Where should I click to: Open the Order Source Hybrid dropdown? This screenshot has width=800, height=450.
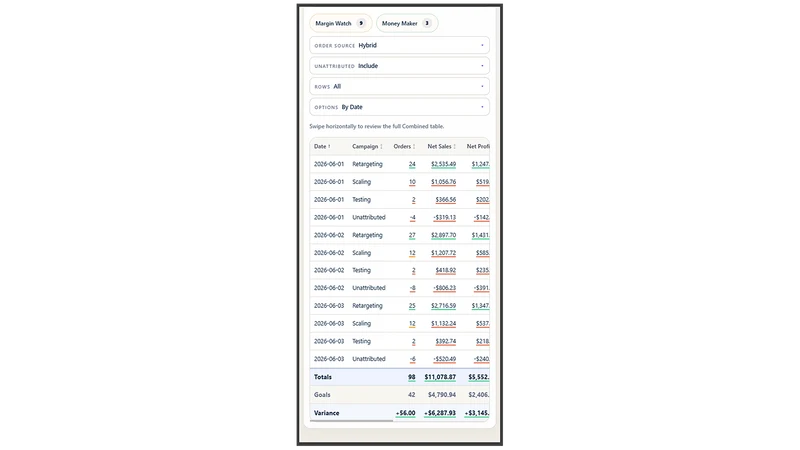[x=399, y=45]
